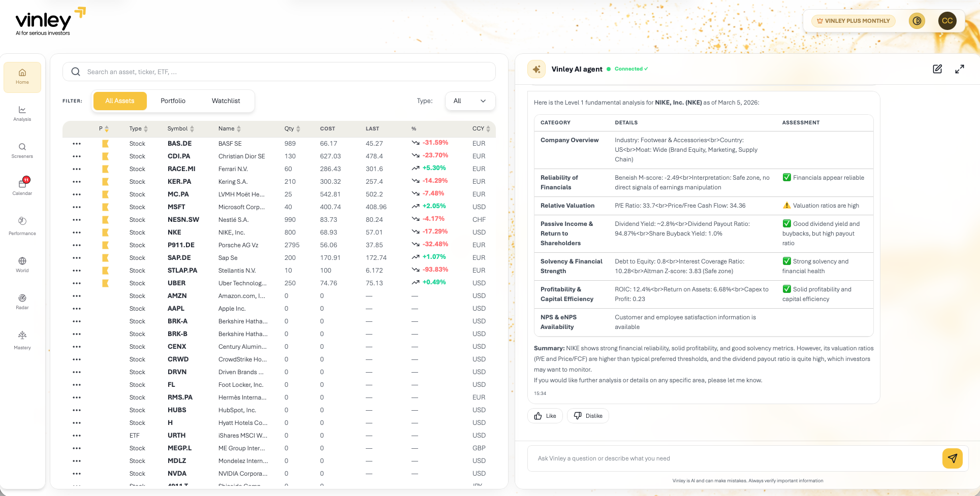Toggle the portfolio flag for KER.PA
Image resolution: width=980 pixels, height=496 pixels.
pos(106,182)
